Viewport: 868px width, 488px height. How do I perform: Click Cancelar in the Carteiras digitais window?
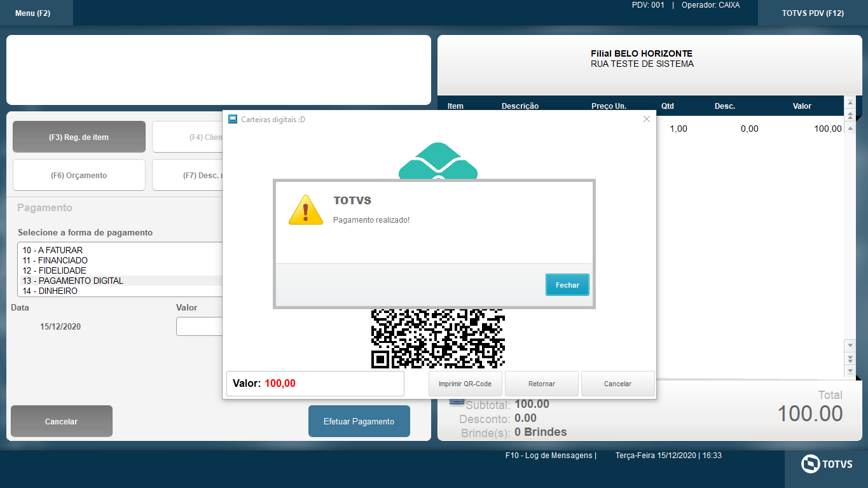(617, 384)
